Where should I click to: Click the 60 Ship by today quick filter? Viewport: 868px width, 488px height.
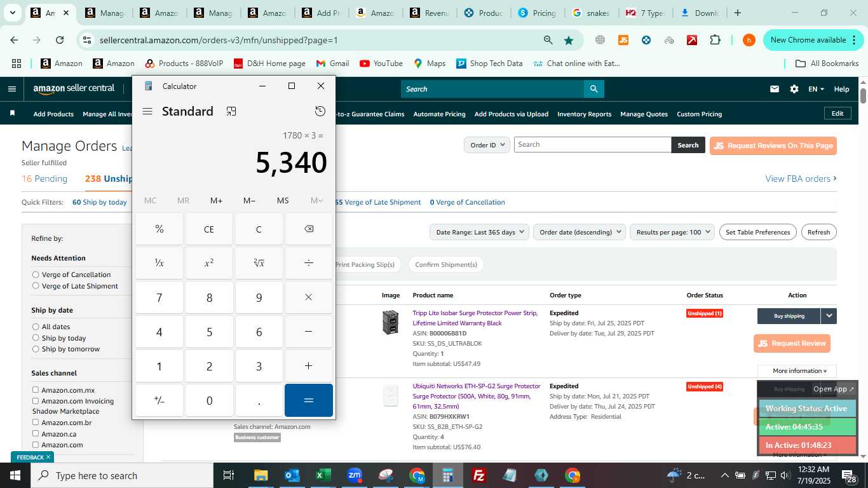pos(100,202)
